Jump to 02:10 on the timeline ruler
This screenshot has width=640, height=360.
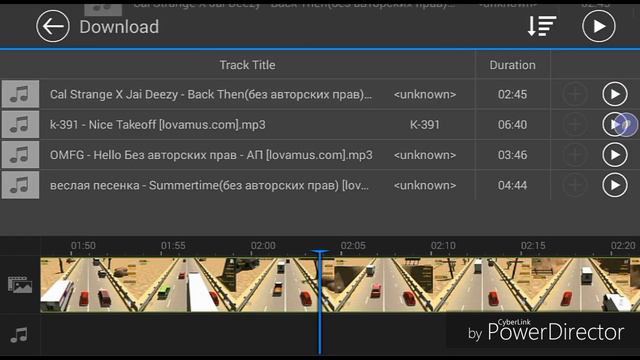[443, 245]
